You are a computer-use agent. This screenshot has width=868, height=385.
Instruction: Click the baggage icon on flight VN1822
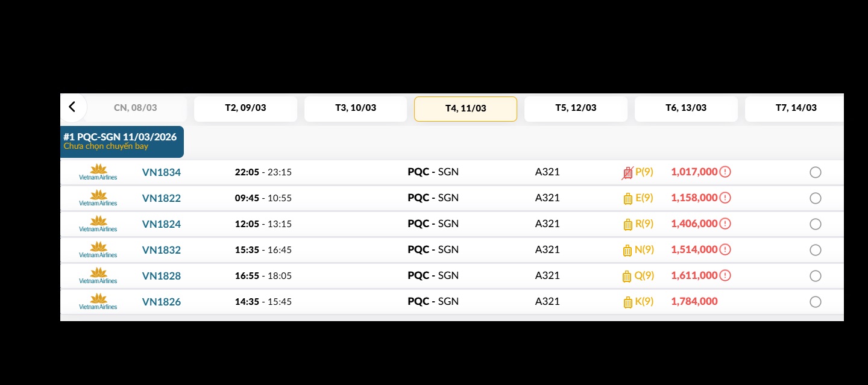[627, 198]
